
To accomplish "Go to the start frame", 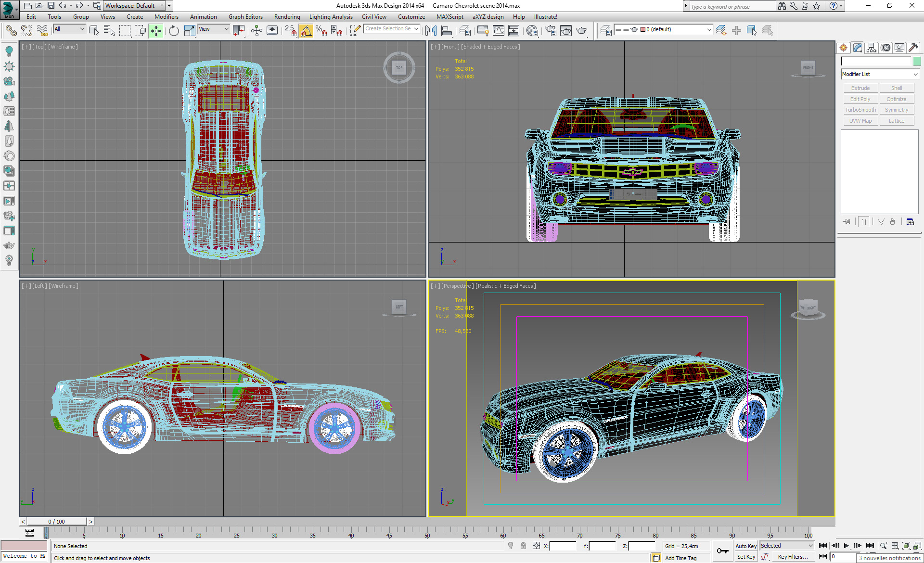I will [x=823, y=546].
